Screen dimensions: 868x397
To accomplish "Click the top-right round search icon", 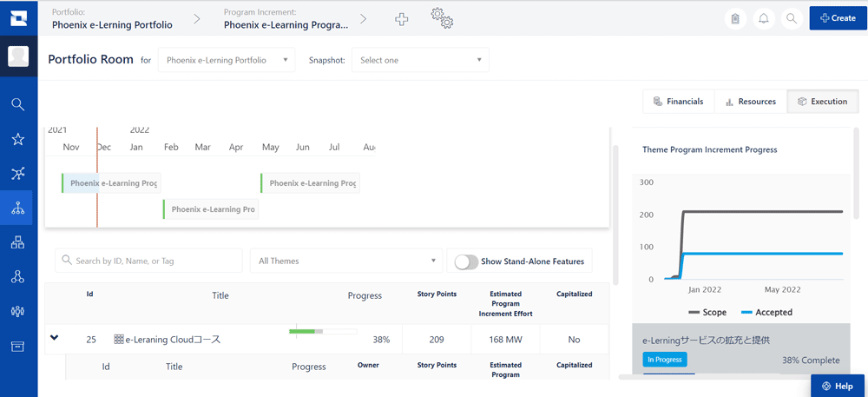I will pos(792,18).
